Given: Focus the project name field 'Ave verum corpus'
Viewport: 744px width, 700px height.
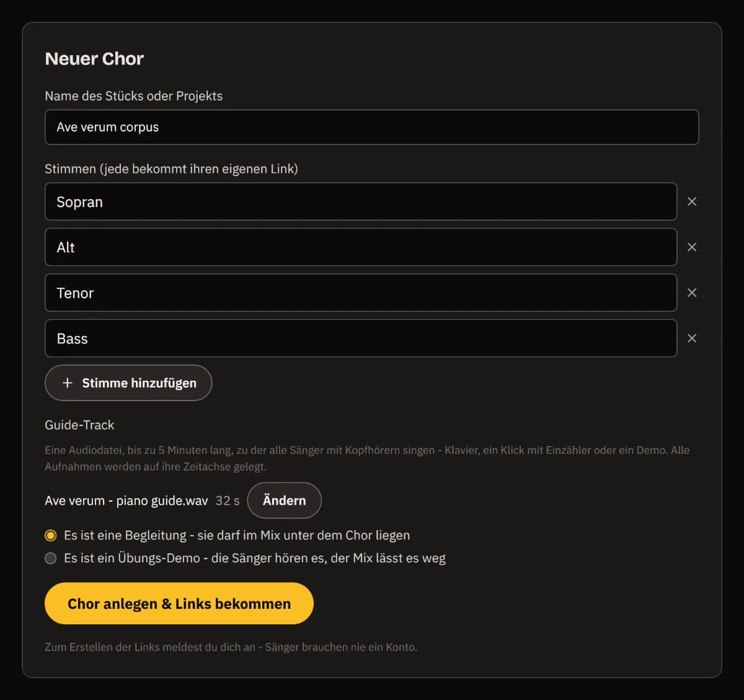Looking at the screenshot, I should click(x=372, y=127).
